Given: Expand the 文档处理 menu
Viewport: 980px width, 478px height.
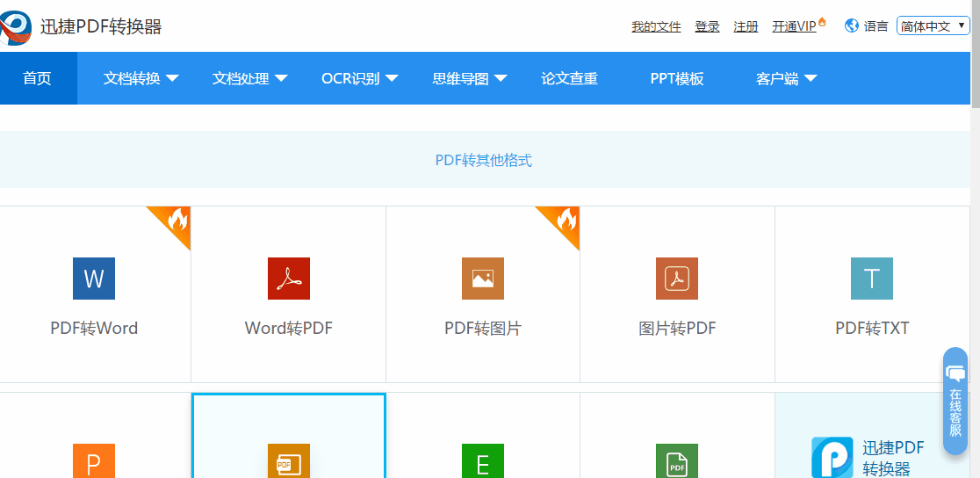Looking at the screenshot, I should [x=250, y=78].
